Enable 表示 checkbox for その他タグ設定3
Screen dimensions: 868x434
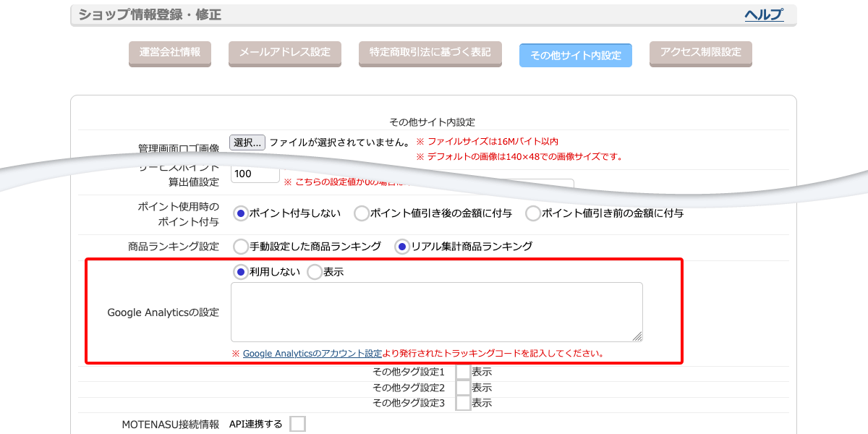pos(463,403)
